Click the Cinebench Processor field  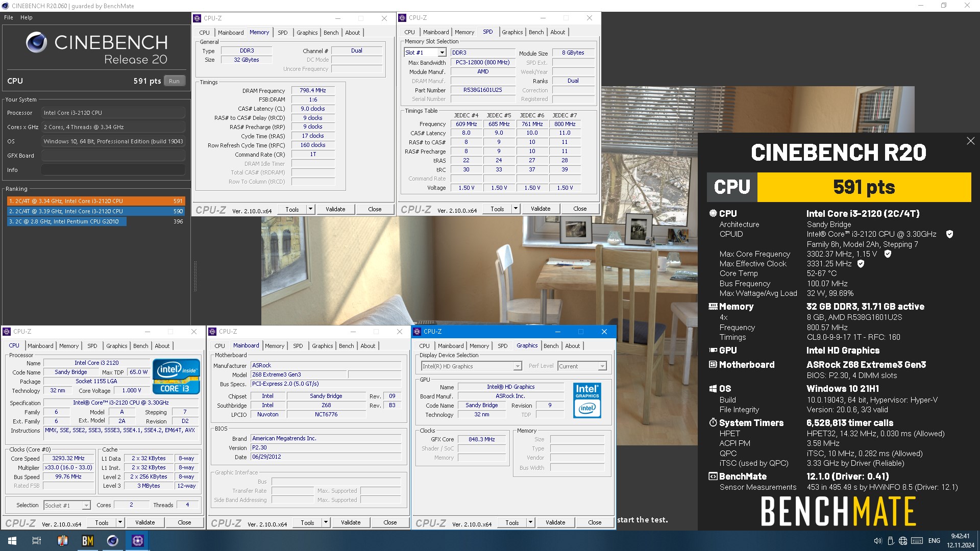[113, 113]
